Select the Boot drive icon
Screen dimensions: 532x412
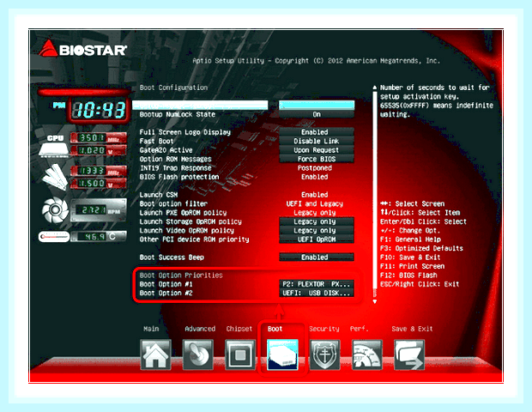[282, 354]
